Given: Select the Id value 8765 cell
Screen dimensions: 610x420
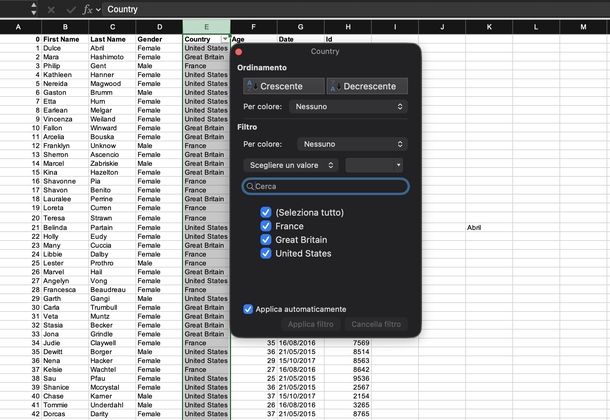Looking at the screenshot, I should point(348,414).
